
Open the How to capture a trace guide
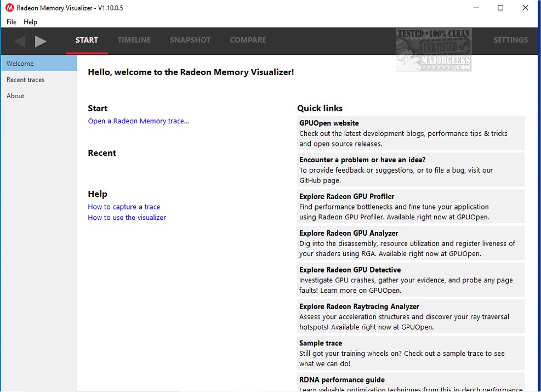124,207
